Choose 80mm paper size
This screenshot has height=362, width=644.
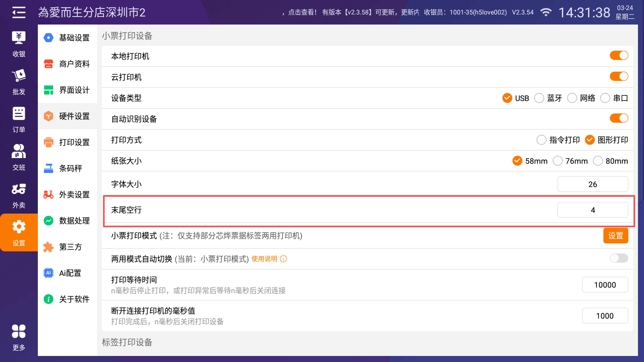point(598,161)
